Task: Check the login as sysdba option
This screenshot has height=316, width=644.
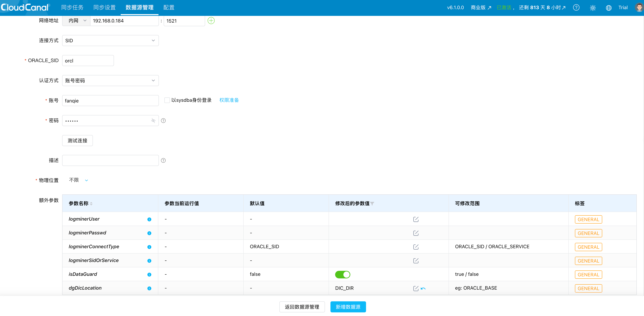Action: (x=167, y=100)
